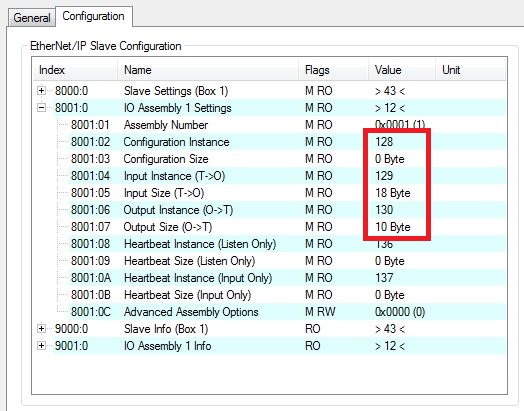Expand the 8000:0 Slave Settings node

pyautogui.click(x=41, y=91)
